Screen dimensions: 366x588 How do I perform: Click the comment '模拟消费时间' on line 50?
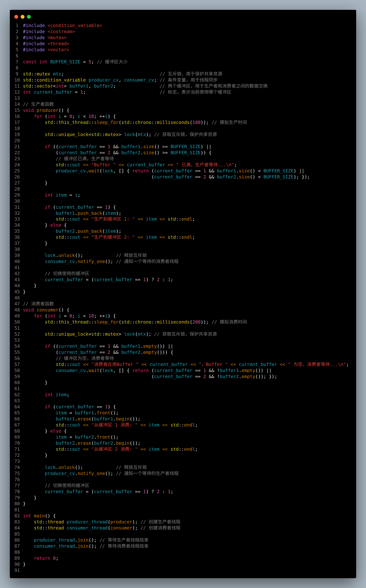point(233,322)
